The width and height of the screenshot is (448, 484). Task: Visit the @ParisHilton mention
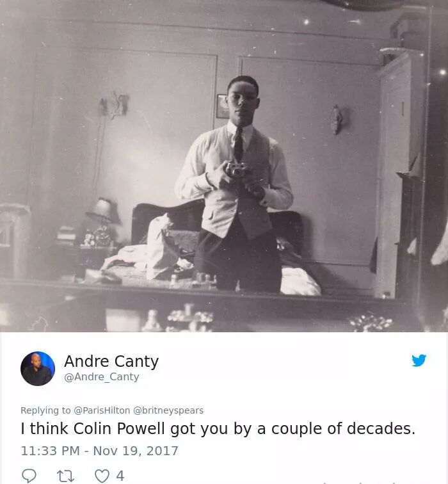tap(102, 410)
